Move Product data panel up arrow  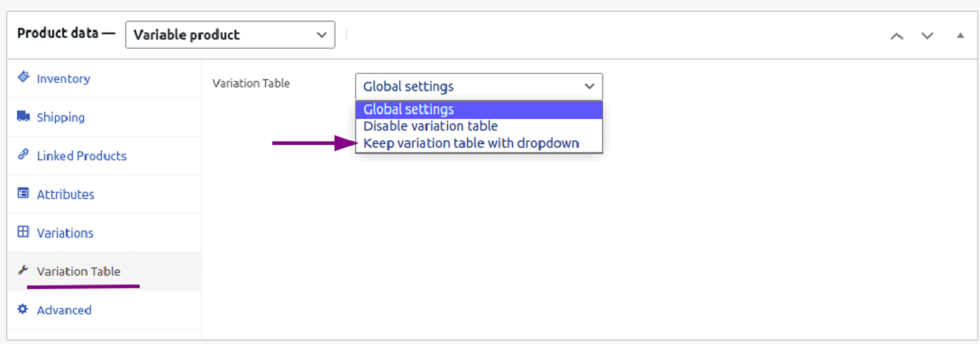pos(897,36)
